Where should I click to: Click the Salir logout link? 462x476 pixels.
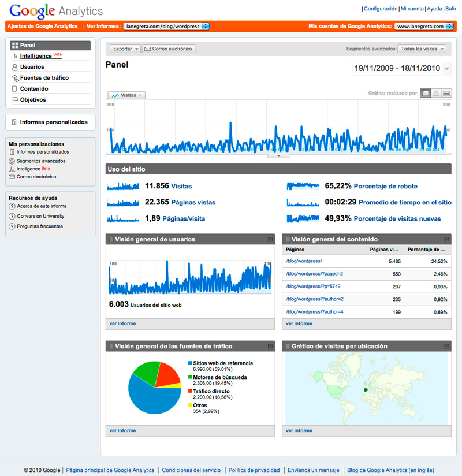[x=451, y=9]
